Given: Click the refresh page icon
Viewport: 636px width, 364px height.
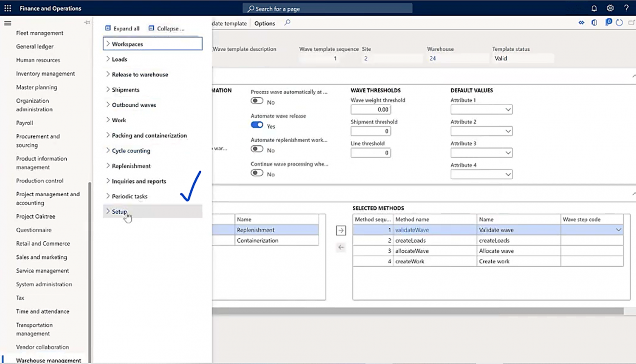Looking at the screenshot, I should (619, 23).
